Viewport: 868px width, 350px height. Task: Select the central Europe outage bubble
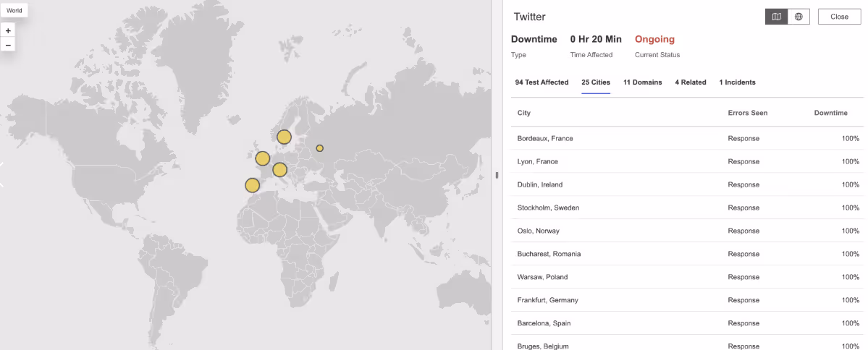pos(279,170)
